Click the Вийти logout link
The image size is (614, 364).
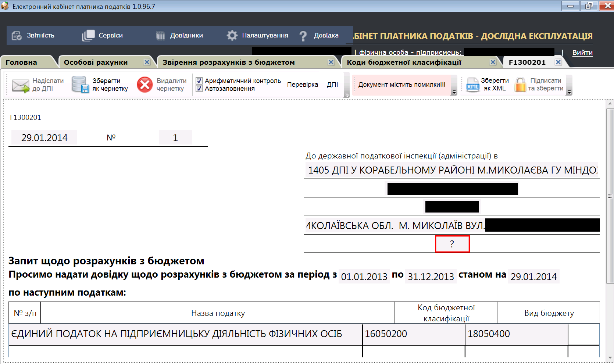point(582,53)
